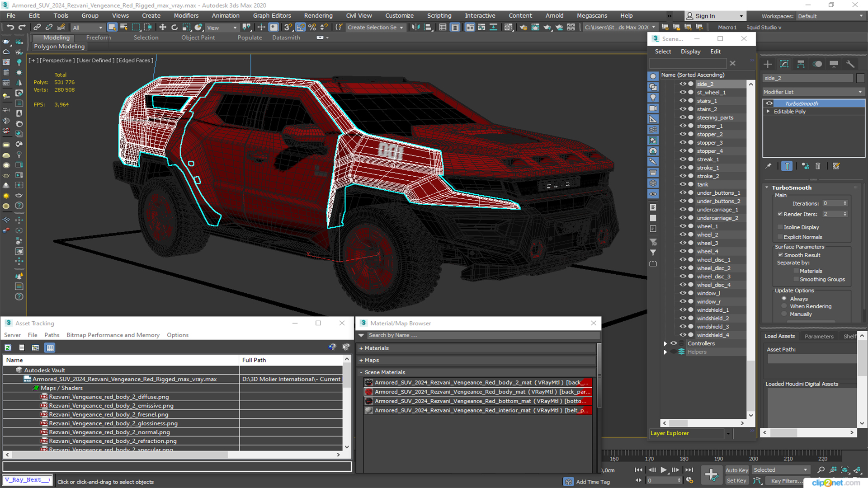
Task: Open the Workspaces Default dropdown
Action: pyautogui.click(x=830, y=16)
